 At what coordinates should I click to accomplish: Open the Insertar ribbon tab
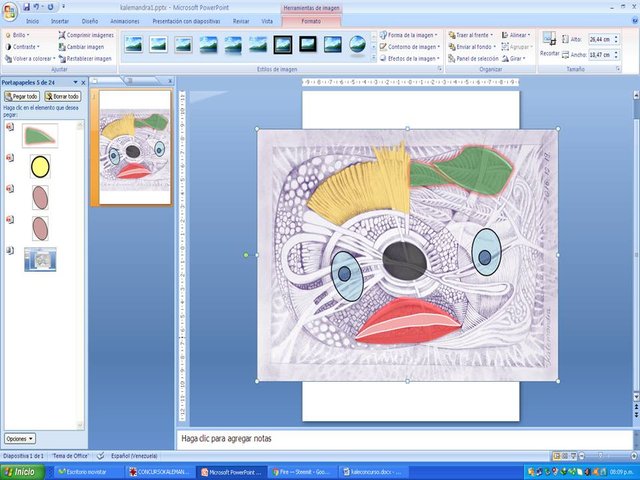tap(60, 21)
